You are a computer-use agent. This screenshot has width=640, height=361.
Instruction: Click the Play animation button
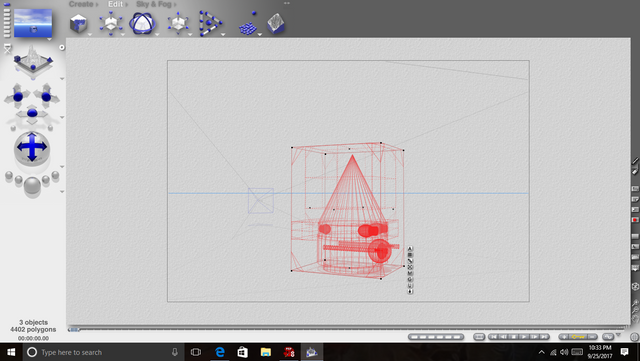(x=524, y=337)
